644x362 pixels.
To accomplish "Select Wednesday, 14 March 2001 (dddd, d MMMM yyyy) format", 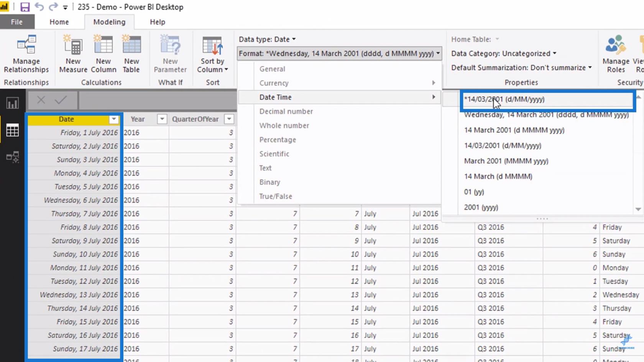I will click(x=546, y=115).
